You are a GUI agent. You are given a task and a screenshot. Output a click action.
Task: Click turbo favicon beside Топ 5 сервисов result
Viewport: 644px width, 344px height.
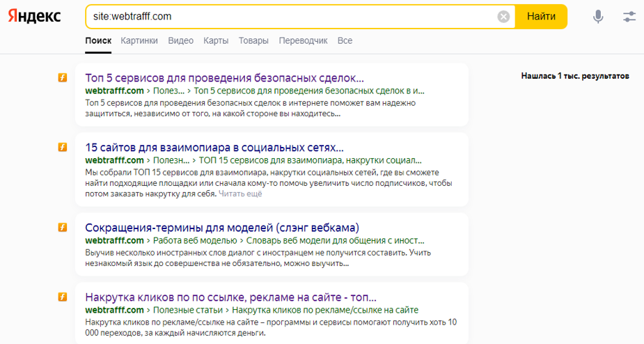coord(63,77)
